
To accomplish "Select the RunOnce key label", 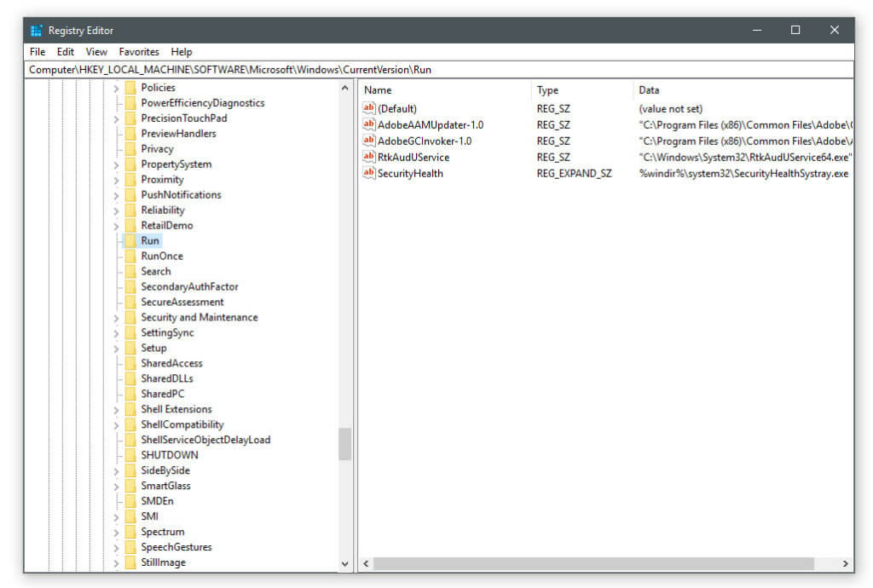I will coord(162,256).
